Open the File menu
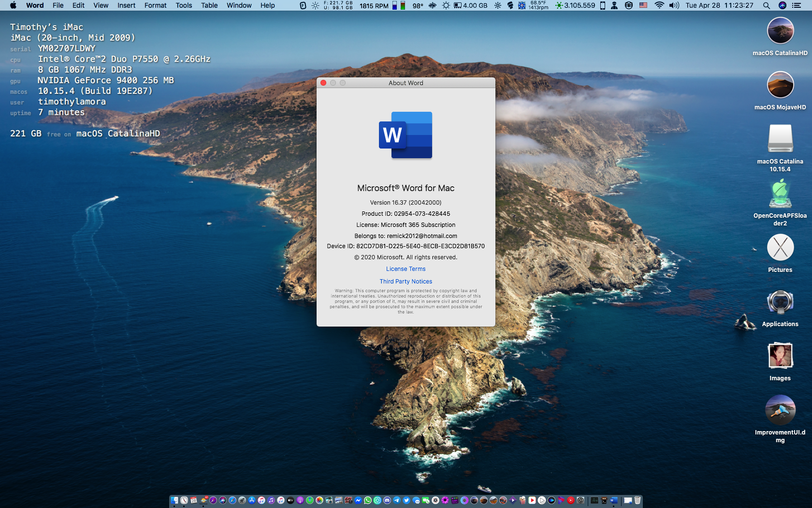Screen dimensions: 812x508 pos(58,5)
